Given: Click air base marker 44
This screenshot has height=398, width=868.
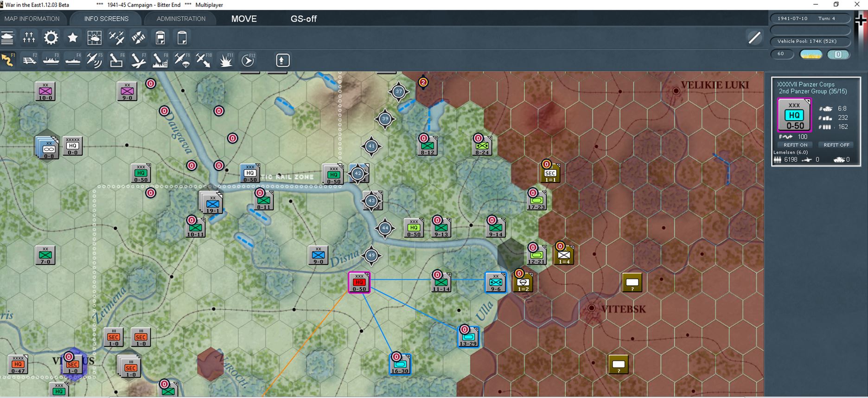Looking at the screenshot, I should pyautogui.click(x=385, y=228).
